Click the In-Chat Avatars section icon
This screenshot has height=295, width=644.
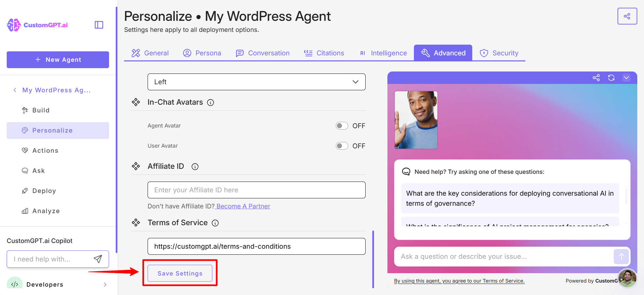pyautogui.click(x=136, y=102)
